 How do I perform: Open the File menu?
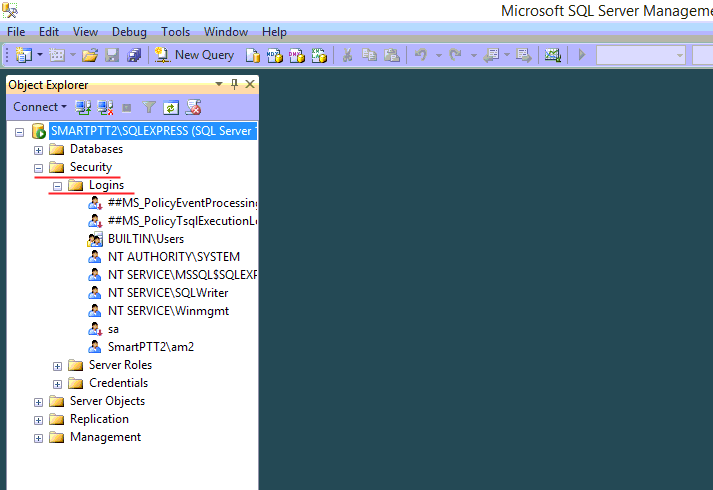[16, 32]
